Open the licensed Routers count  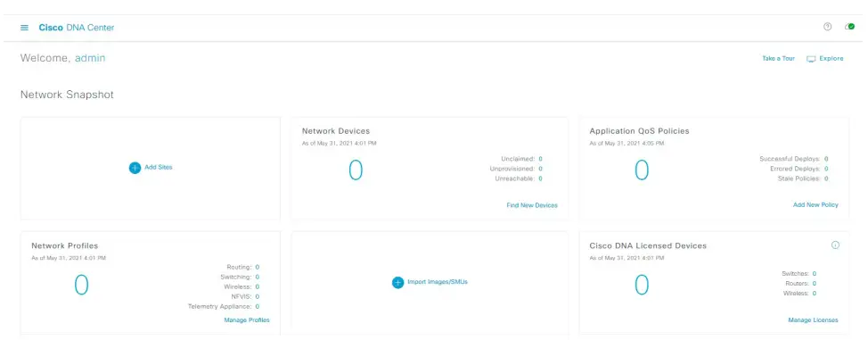(815, 284)
